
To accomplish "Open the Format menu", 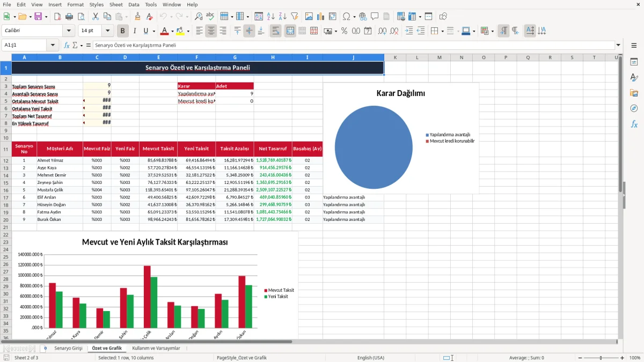I will [75, 4].
